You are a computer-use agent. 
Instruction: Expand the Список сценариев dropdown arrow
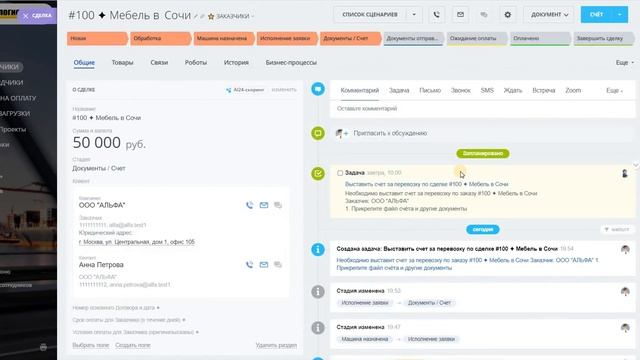[x=414, y=15]
